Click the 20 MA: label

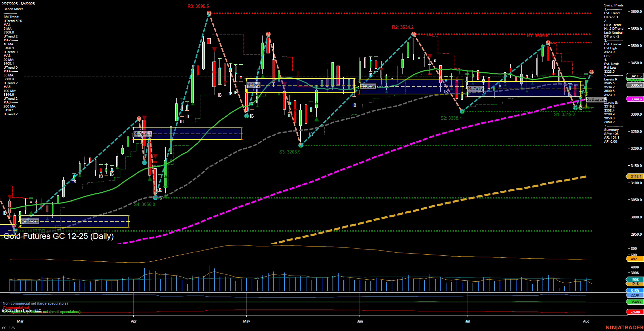pyautogui.click(x=9, y=60)
